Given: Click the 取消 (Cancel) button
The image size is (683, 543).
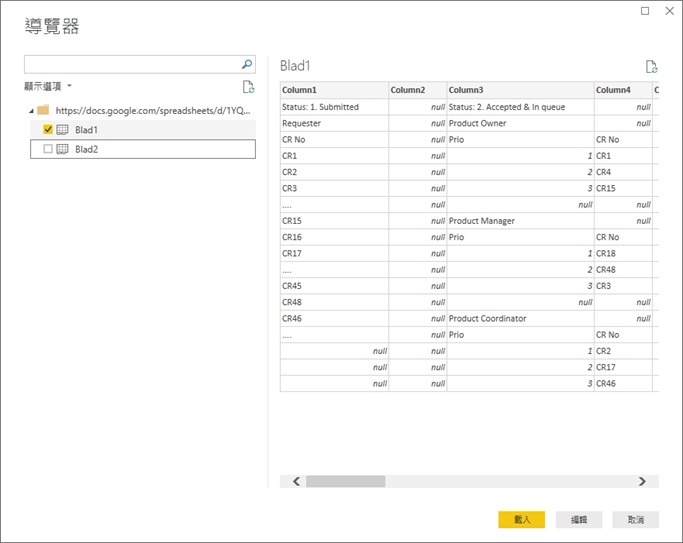Looking at the screenshot, I should coord(636,519).
